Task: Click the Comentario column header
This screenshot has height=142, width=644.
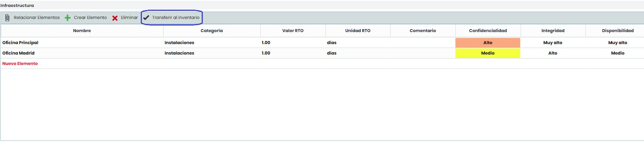Action: tap(423, 31)
